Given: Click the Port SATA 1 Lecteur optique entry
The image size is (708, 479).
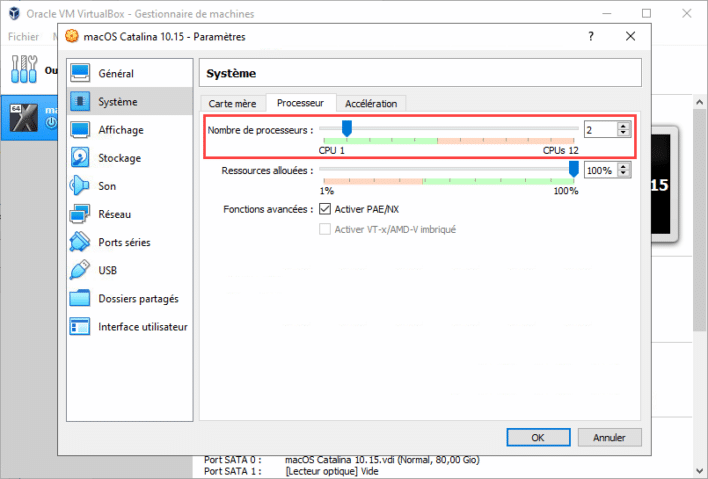Looking at the screenshot, I should click(332, 471).
